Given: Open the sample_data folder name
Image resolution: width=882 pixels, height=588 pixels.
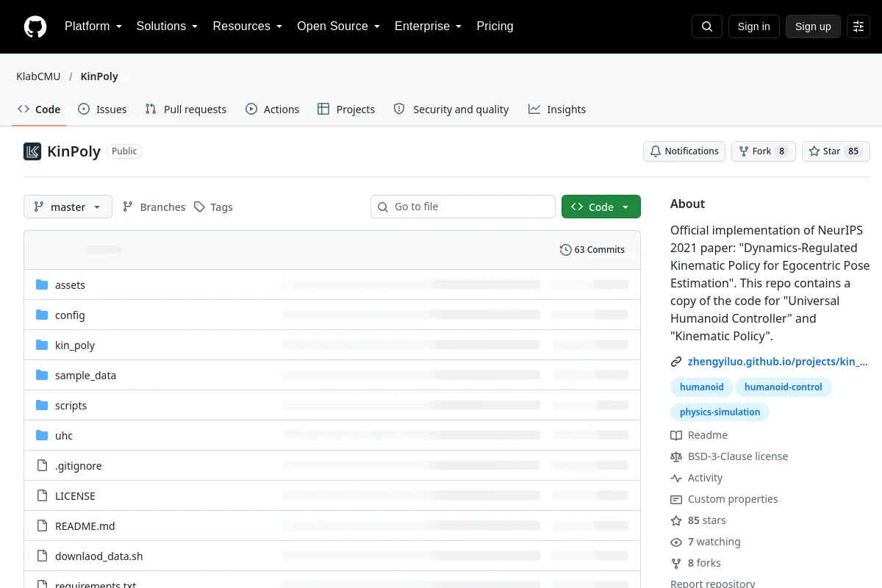Looking at the screenshot, I should (x=85, y=375).
